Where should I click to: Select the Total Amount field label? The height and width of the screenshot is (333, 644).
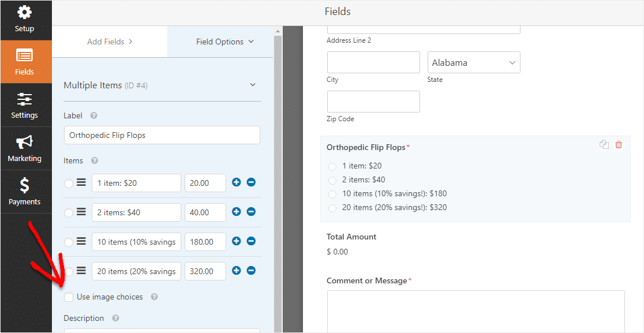click(351, 237)
